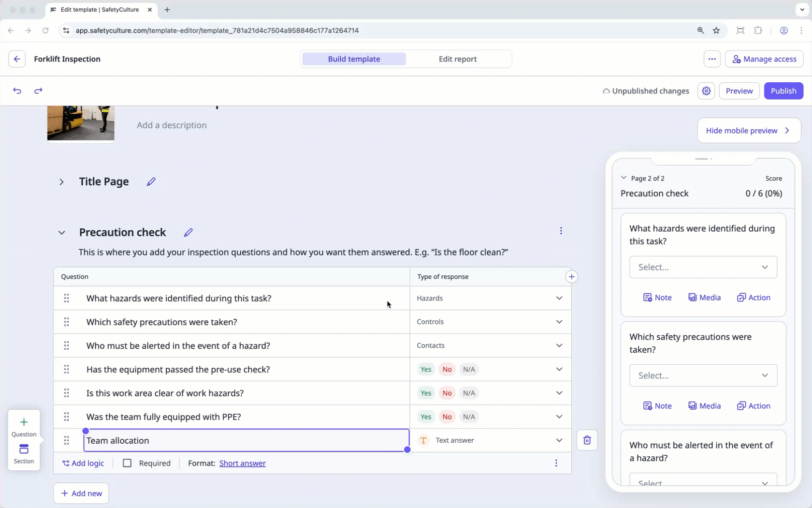Add Media under hazards question in mobile preview
The width and height of the screenshot is (812, 508).
[704, 298]
